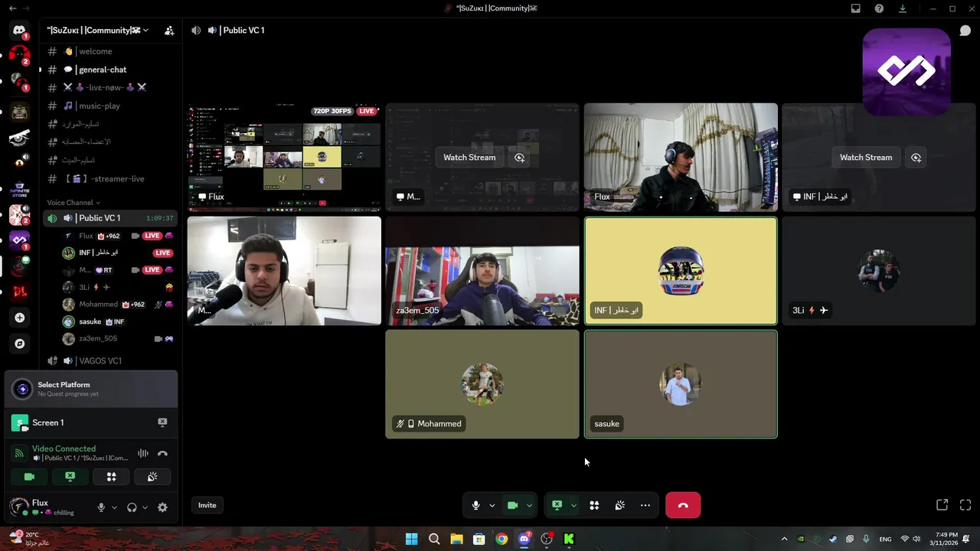Open soundboard button in voice panel
Screen dimensions: 980x551
(x=152, y=477)
